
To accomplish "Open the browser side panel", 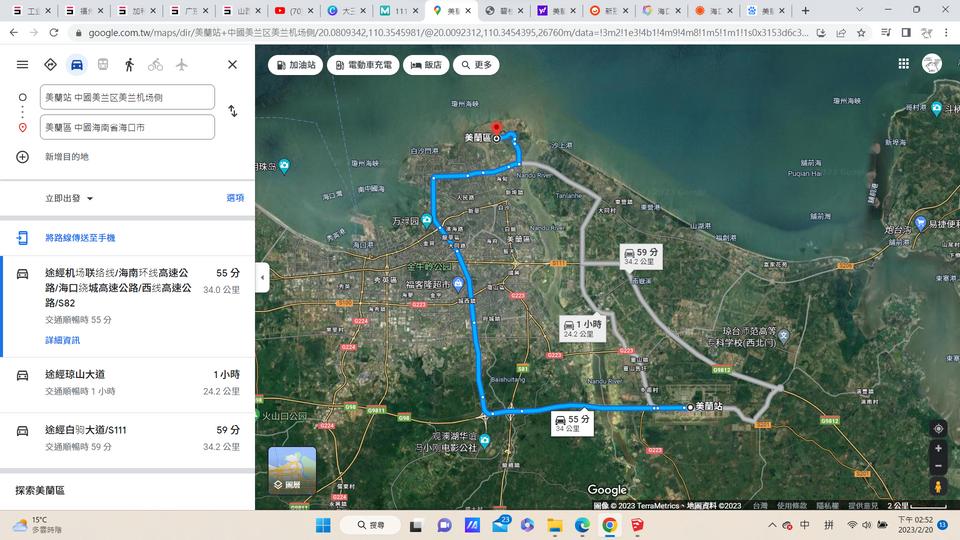I will coord(906,32).
